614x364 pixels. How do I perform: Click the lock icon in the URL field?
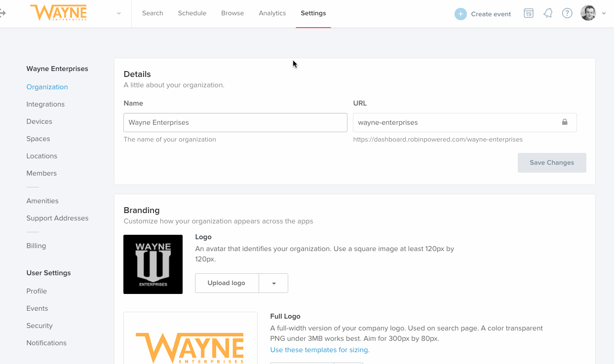pos(565,122)
